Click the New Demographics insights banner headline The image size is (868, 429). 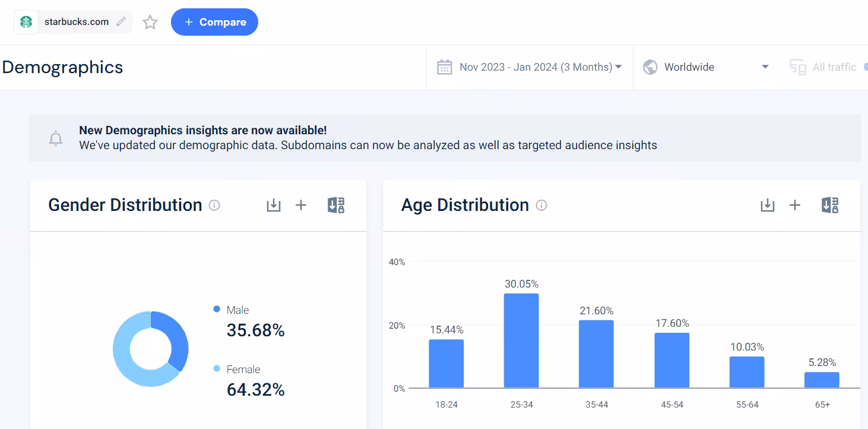(203, 130)
